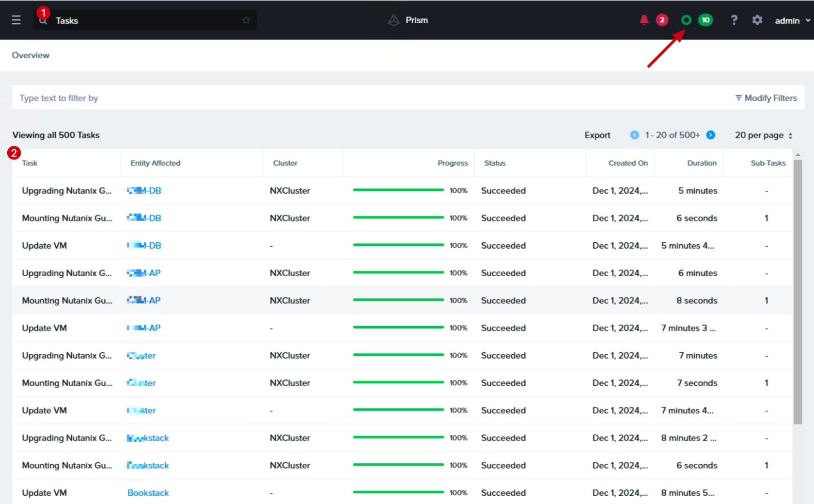Click progress bar of 5 minutes row
This screenshot has height=504, width=814.
point(398,190)
